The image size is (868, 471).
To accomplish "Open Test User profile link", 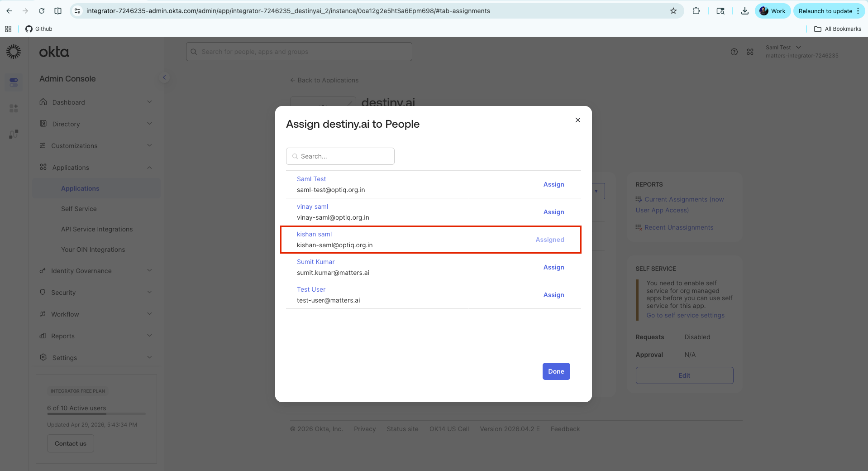I will [311, 289].
